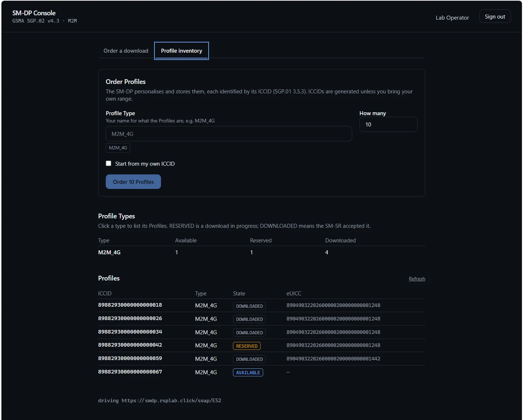Click eUICC ID ending 1442
Viewport: 523px width, 420px height.
[x=333, y=359]
